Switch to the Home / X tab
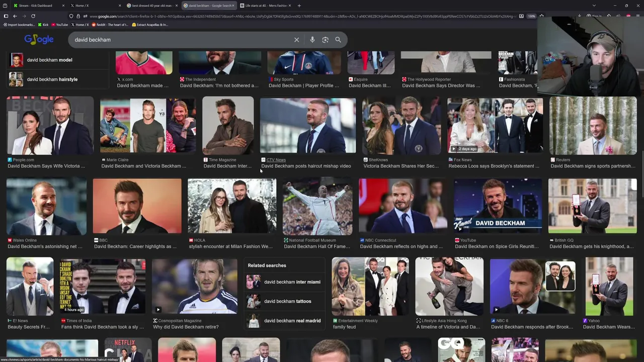The height and width of the screenshot is (362, 644). pyautogui.click(x=95, y=6)
